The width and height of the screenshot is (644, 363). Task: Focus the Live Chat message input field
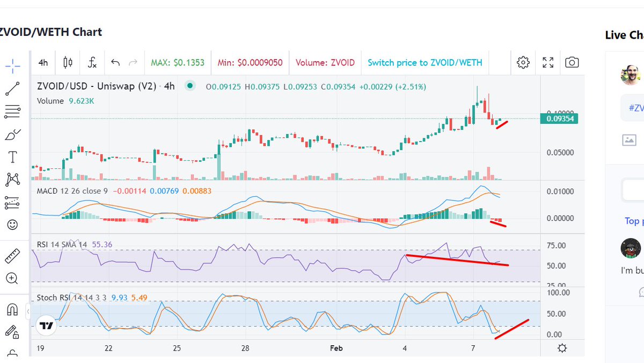[633, 190]
